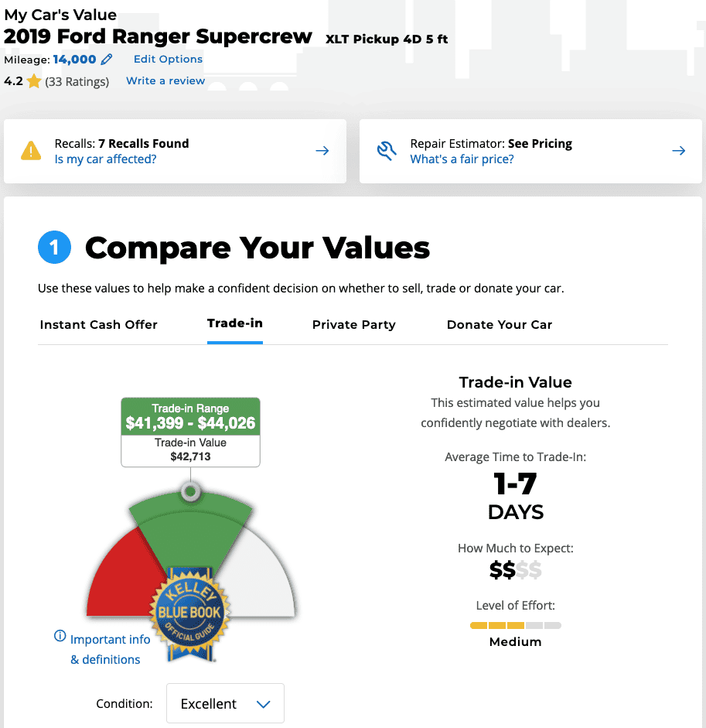Open the 'What's a fair price?' link
Image resolution: width=706 pixels, height=728 pixels.
[462, 159]
